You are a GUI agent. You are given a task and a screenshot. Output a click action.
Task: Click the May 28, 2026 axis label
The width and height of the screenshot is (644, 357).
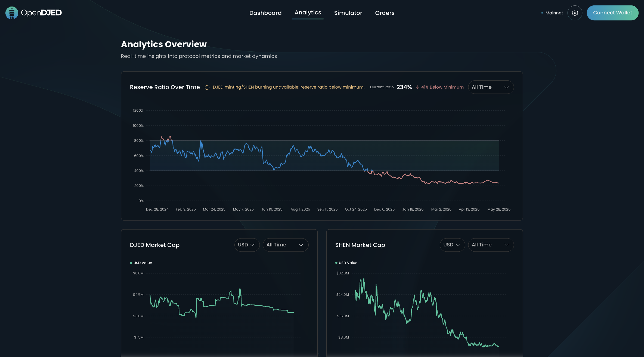click(499, 209)
